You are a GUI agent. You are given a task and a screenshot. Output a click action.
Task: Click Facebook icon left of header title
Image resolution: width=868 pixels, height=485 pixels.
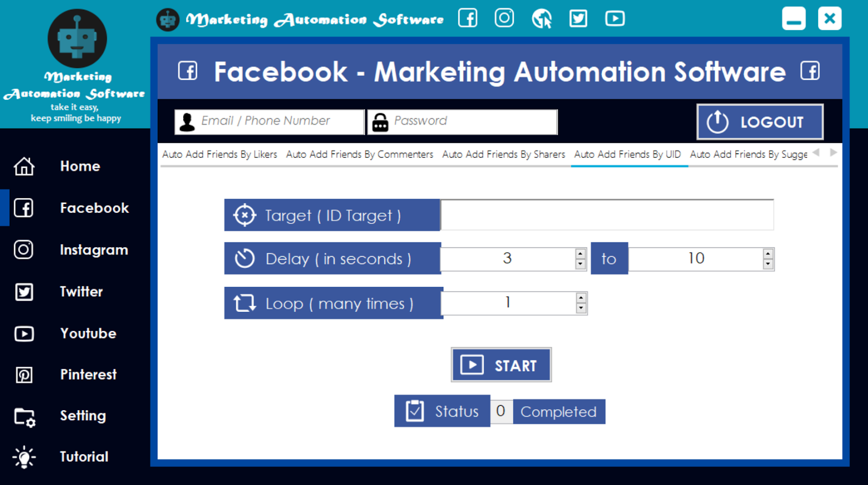(x=188, y=71)
